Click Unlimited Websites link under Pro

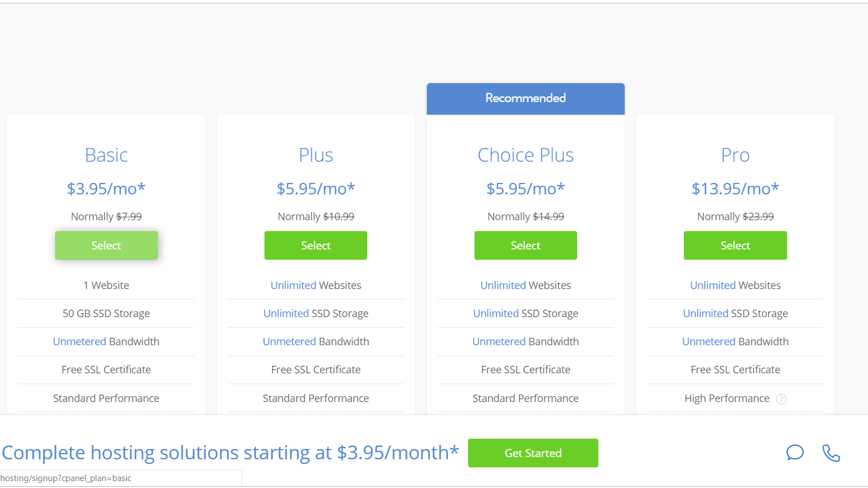point(713,285)
